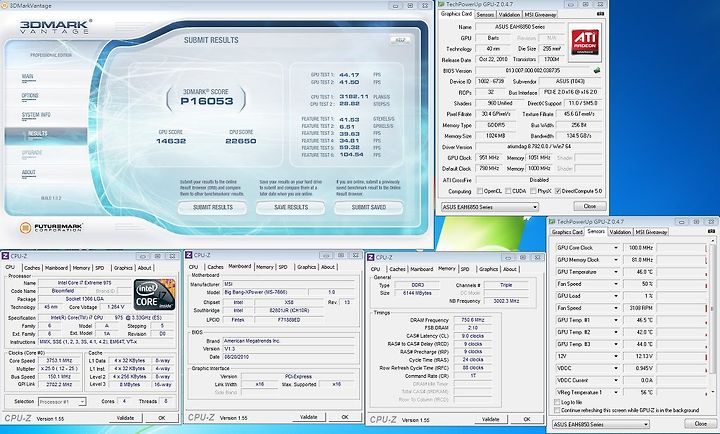The image size is (720, 434).
Task: Click the screenshot camera icon in GPU-Z Graphics Card window
Action: click(600, 14)
